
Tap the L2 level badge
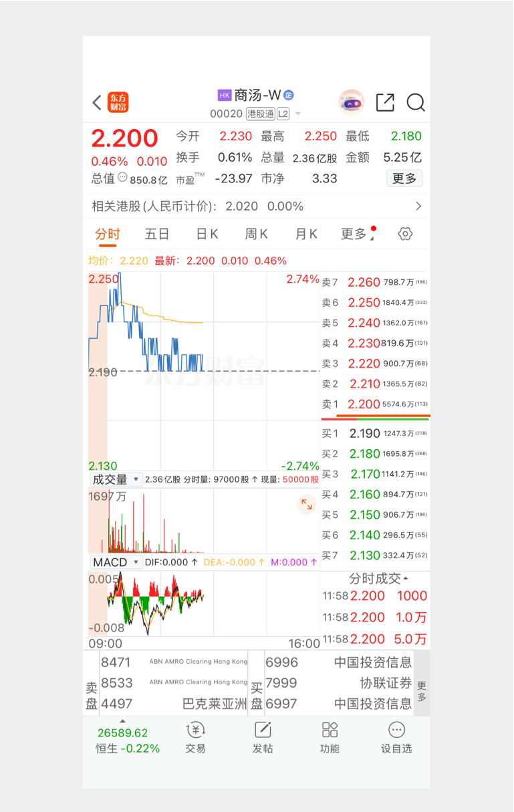pos(283,114)
